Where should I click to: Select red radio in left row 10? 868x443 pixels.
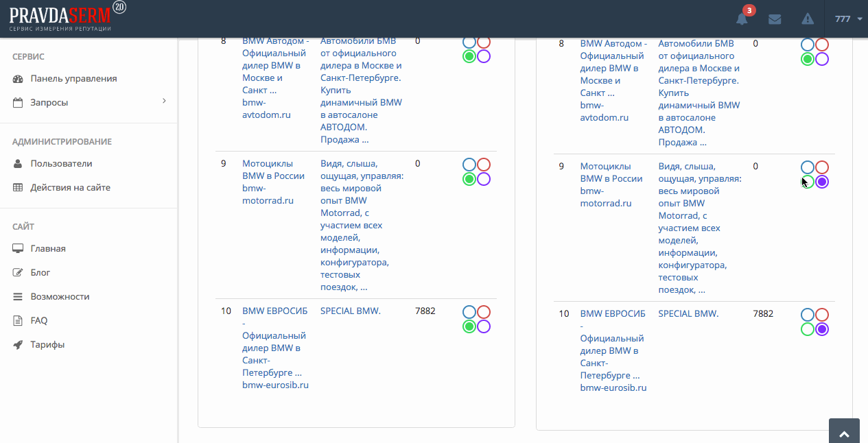[x=484, y=312]
